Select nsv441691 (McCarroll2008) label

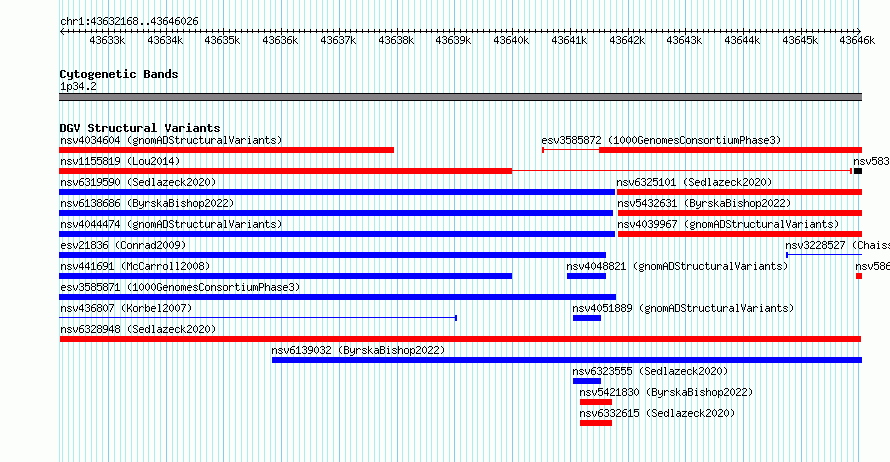pyautogui.click(x=135, y=266)
